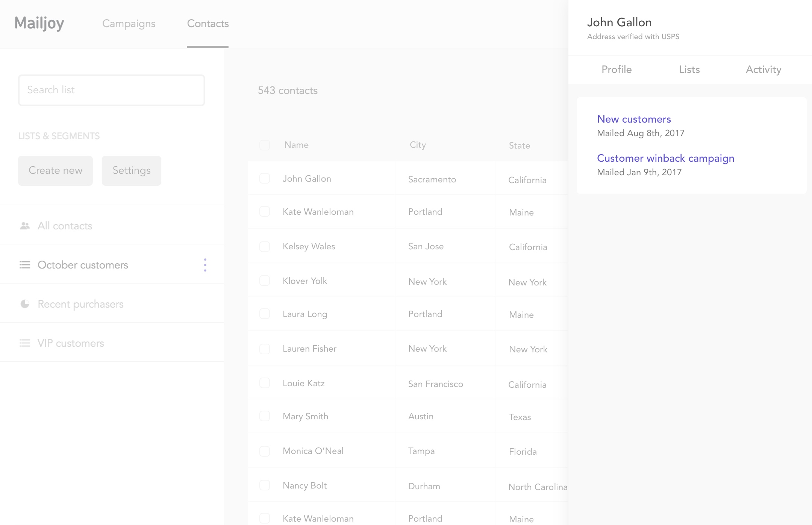Toggle the checkbox next to Kate Wanleloman
This screenshot has height=525, width=812.
[265, 212]
